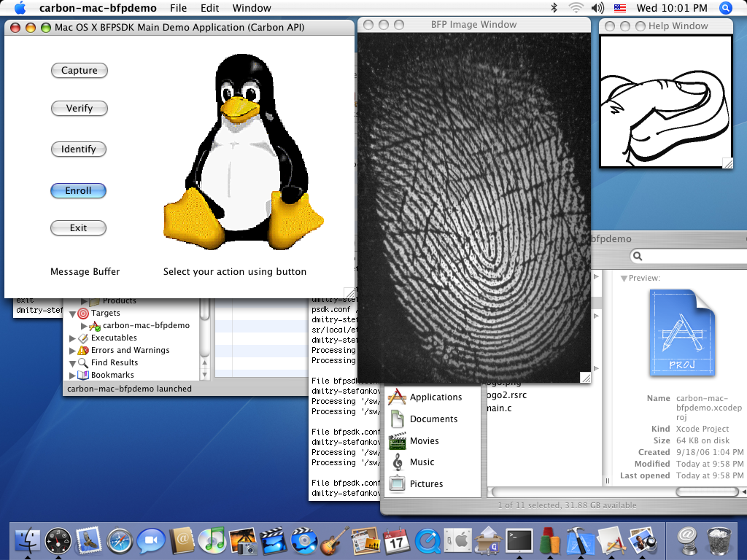This screenshot has width=747, height=560.
Task: Start enrollment with the Enroll button
Action: click(79, 191)
